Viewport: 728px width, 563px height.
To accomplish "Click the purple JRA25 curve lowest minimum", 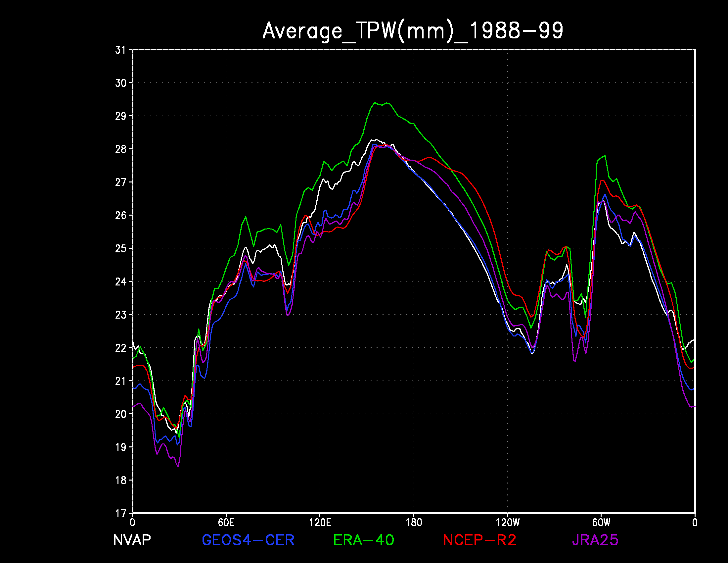I will [x=178, y=466].
